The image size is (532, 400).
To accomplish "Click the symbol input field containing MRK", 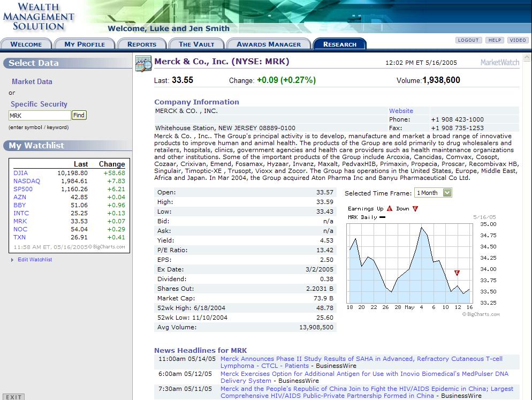I will tap(40, 116).
